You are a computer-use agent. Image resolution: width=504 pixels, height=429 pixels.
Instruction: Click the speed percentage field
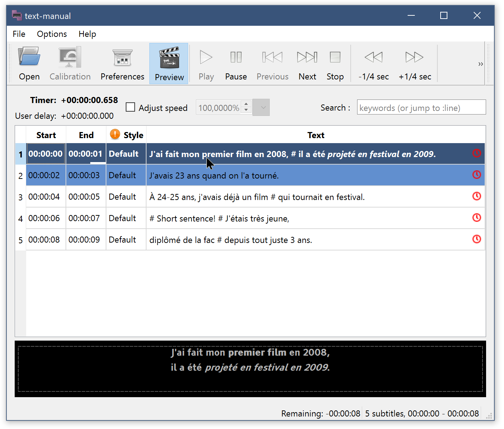pos(219,108)
